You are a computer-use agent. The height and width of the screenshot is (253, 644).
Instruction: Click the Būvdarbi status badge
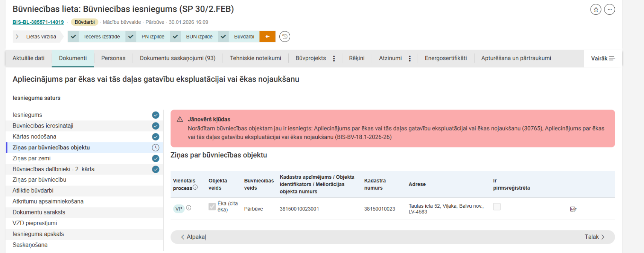[x=85, y=22]
